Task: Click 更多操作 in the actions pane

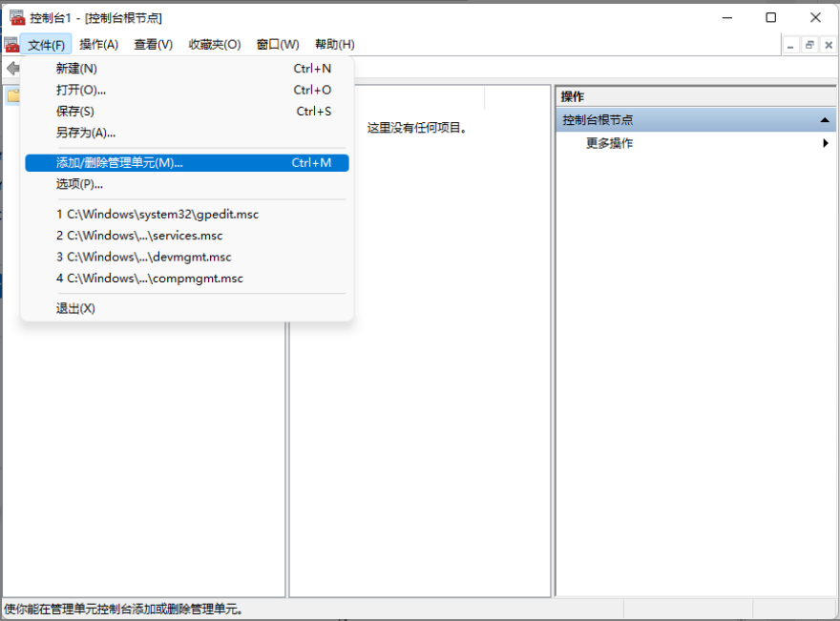Action: coord(609,143)
